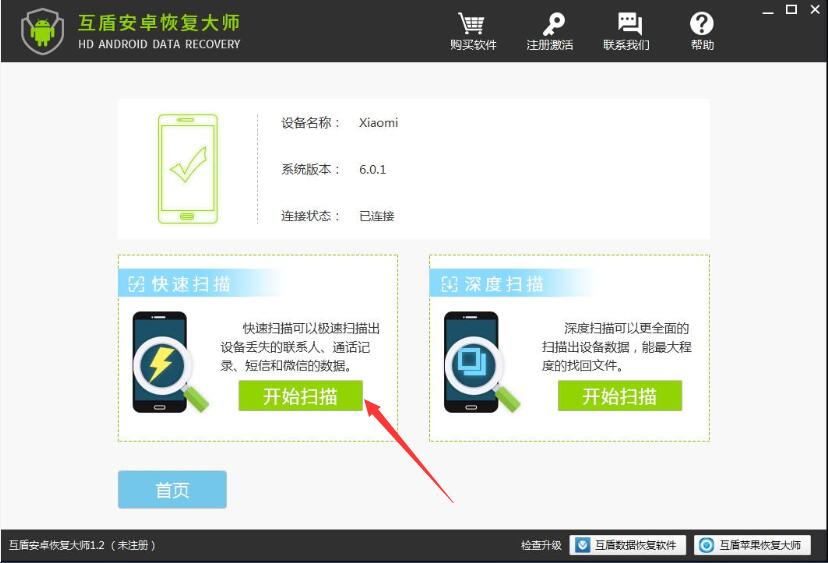Go back to 首页 home page
The height and width of the screenshot is (563, 828).
[x=172, y=490]
